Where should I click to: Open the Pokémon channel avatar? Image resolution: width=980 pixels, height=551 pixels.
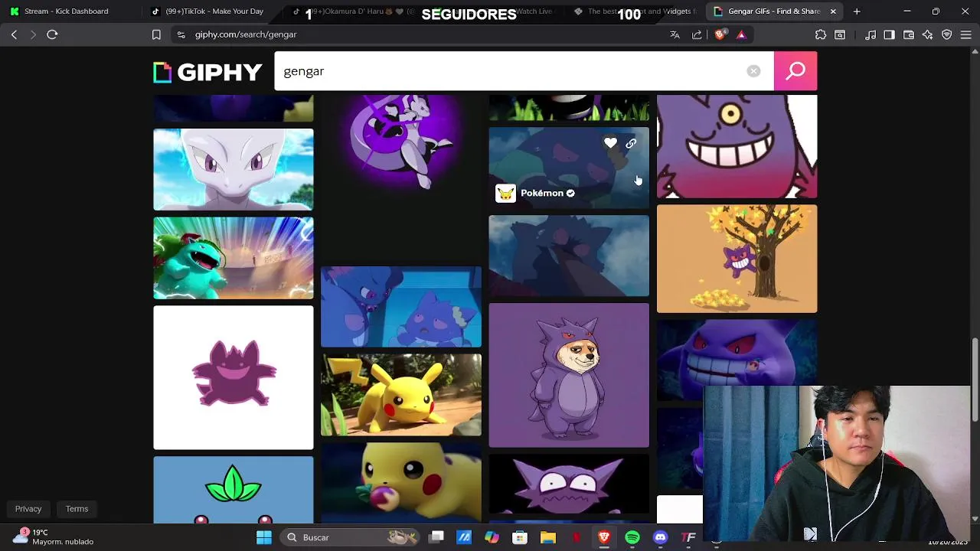(505, 194)
